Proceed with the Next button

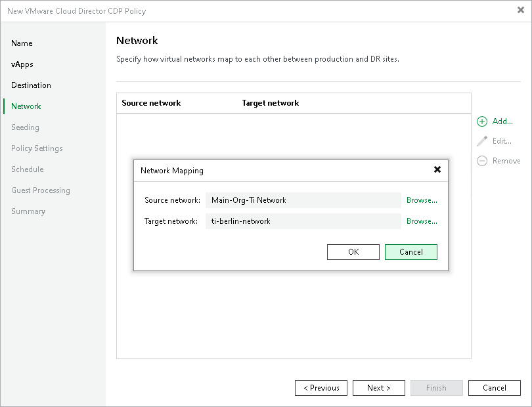click(x=379, y=388)
